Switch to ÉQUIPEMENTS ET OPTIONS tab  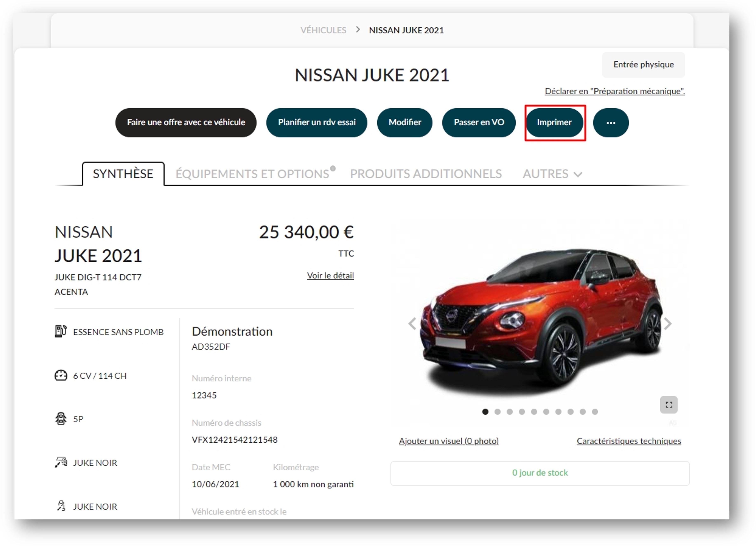pos(252,174)
